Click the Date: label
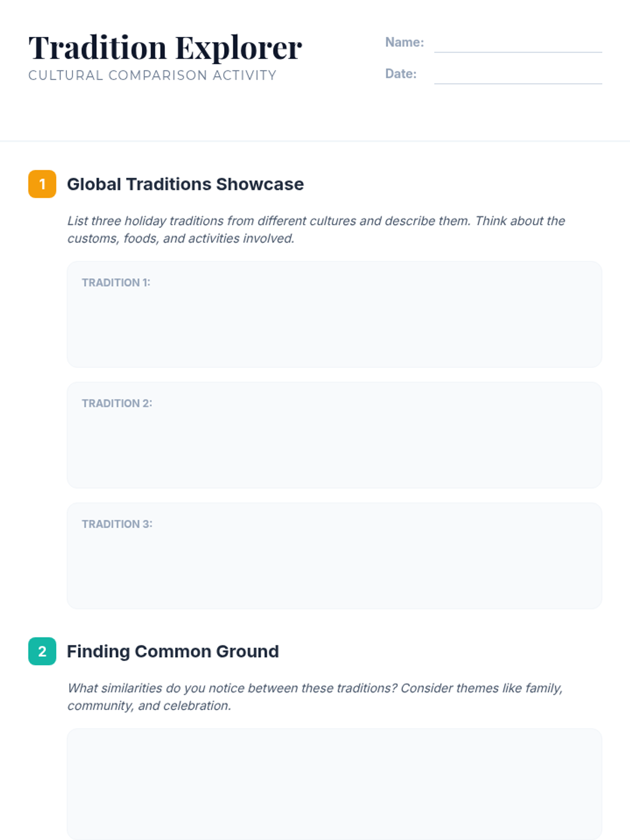Viewport: 630px width, 840px height. [x=401, y=73]
